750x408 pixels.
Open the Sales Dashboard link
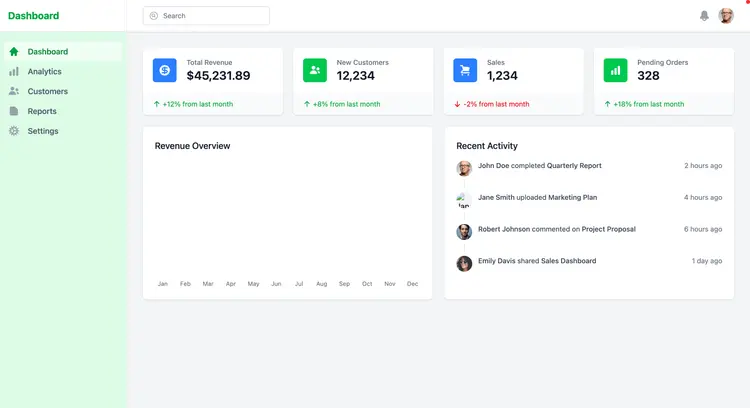point(568,261)
